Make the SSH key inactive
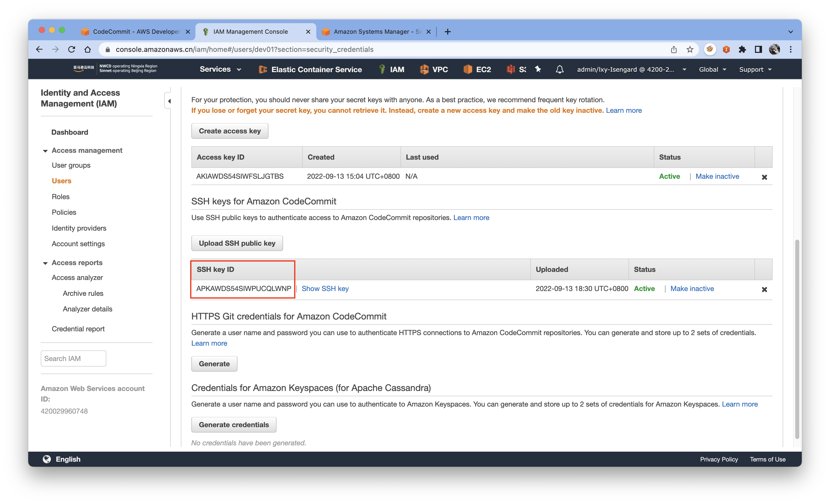The height and width of the screenshot is (504, 830). tap(692, 289)
